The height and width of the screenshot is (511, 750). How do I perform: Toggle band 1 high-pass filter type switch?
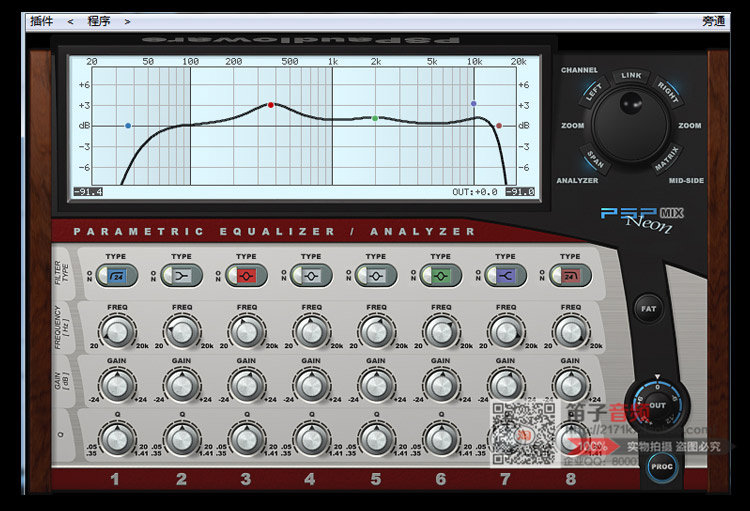[117, 276]
